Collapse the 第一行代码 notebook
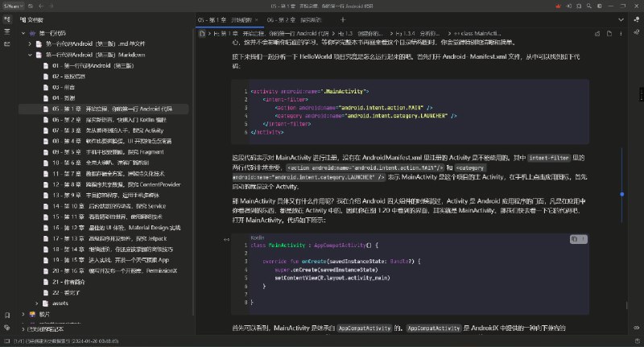Screen dimensions: 644x347 pos(23,33)
